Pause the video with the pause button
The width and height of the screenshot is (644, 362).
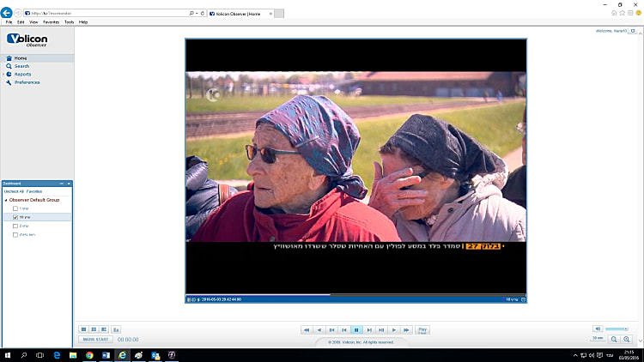click(x=356, y=329)
